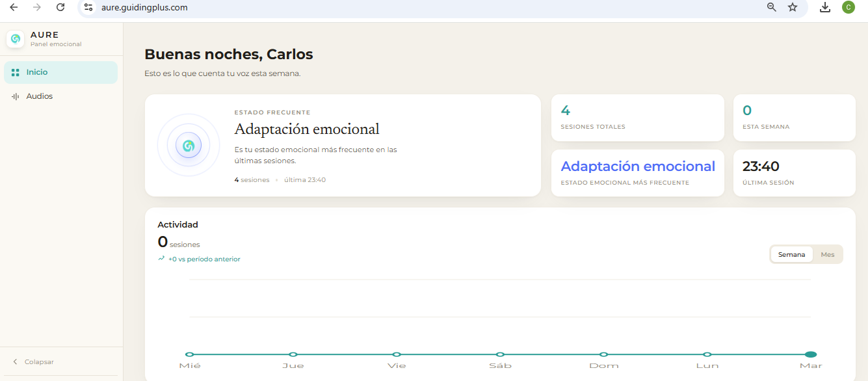The height and width of the screenshot is (381, 868).
Task: Click the Adaptación emocional blue stat link
Action: point(638,166)
